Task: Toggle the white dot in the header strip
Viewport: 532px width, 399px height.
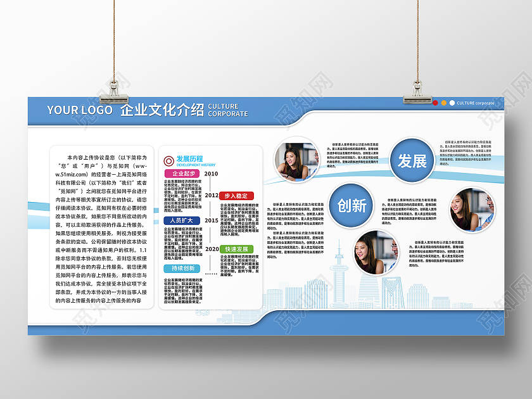Action: 452,103
